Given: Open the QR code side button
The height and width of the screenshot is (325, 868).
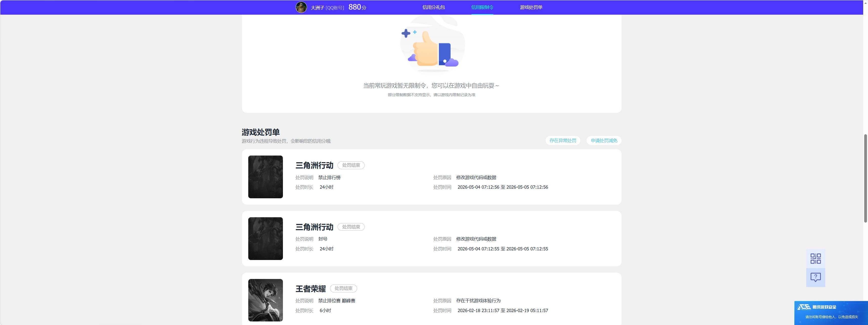Looking at the screenshot, I should click(x=815, y=259).
